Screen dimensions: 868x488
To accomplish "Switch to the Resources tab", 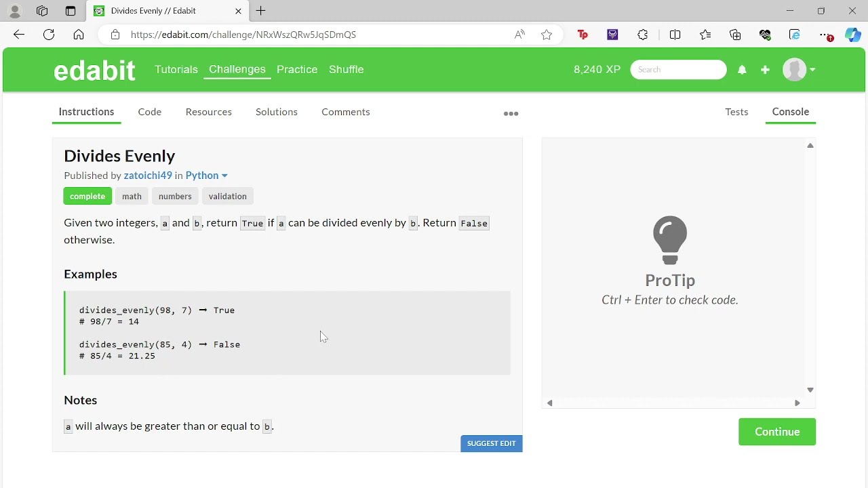I will [209, 112].
